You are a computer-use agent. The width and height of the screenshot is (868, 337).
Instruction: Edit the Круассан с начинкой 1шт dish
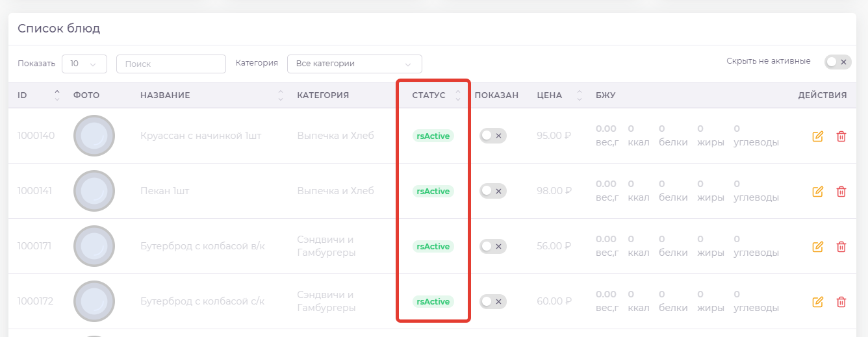point(817,136)
